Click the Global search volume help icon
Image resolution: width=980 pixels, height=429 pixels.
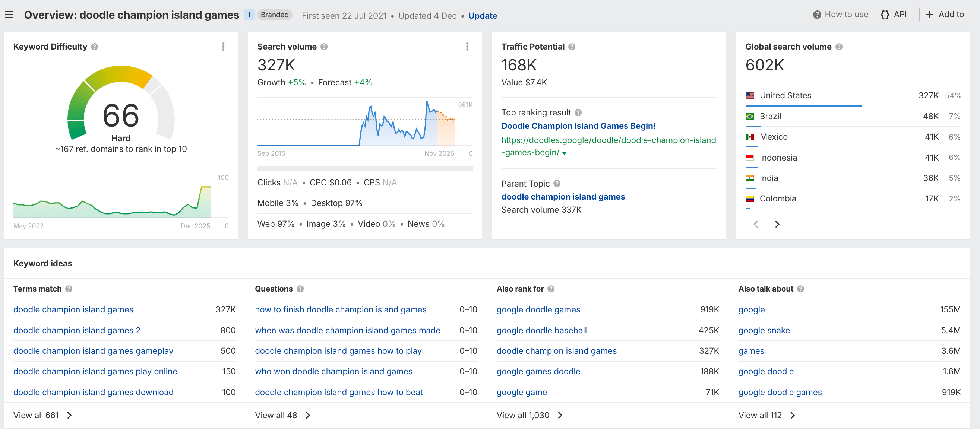click(x=839, y=47)
